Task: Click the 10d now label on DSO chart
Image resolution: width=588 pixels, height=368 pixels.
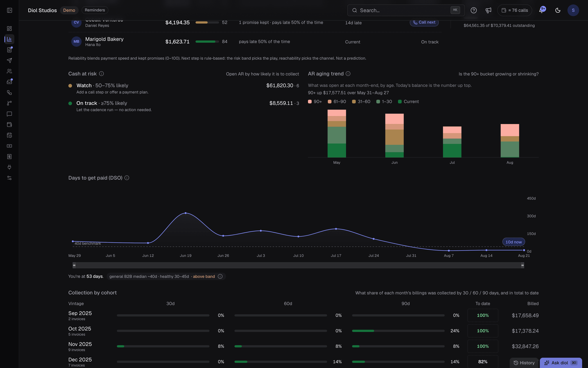Action: coord(514,242)
